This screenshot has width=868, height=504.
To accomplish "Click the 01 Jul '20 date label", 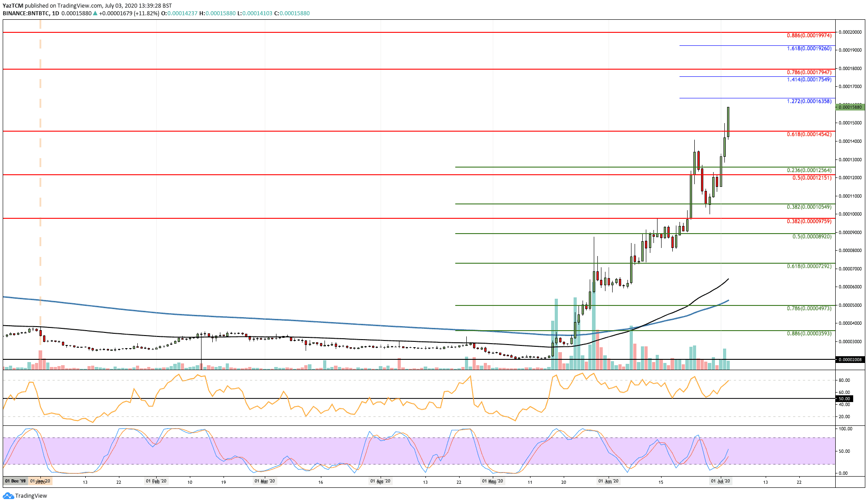I will point(720,481).
